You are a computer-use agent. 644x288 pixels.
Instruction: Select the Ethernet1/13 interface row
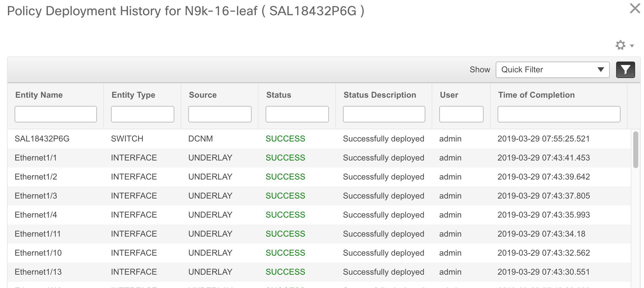(319, 272)
